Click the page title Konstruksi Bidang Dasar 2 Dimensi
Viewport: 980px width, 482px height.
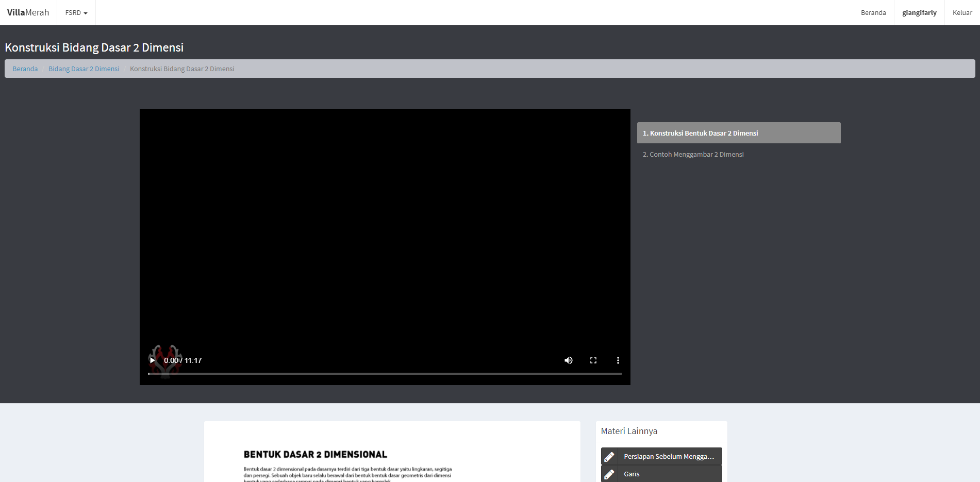pyautogui.click(x=94, y=47)
